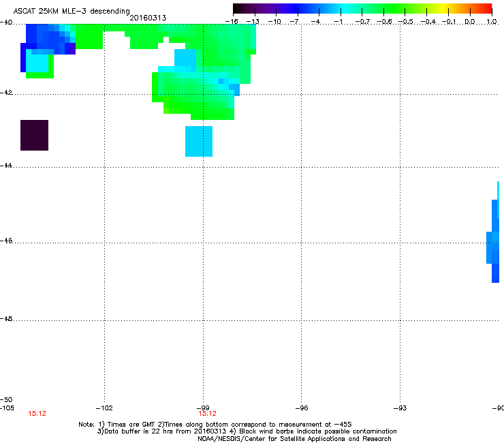The height and width of the screenshot is (443, 504).
Task: Click the latitude axis label -50
Action: pos(6,399)
